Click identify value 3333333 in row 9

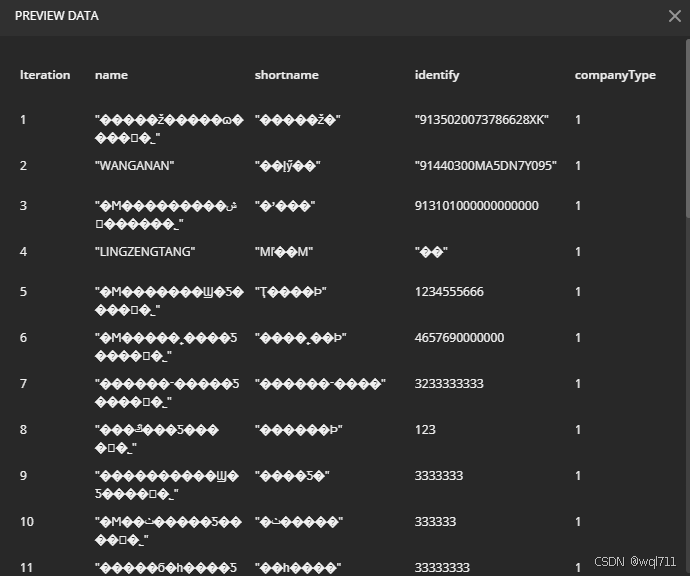click(439, 476)
